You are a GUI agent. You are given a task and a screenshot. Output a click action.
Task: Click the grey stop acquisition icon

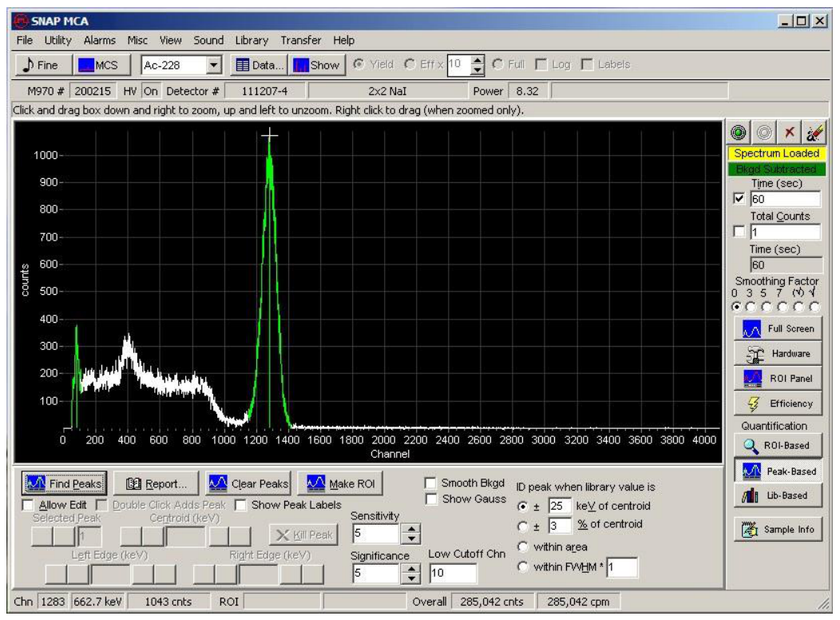tap(764, 133)
